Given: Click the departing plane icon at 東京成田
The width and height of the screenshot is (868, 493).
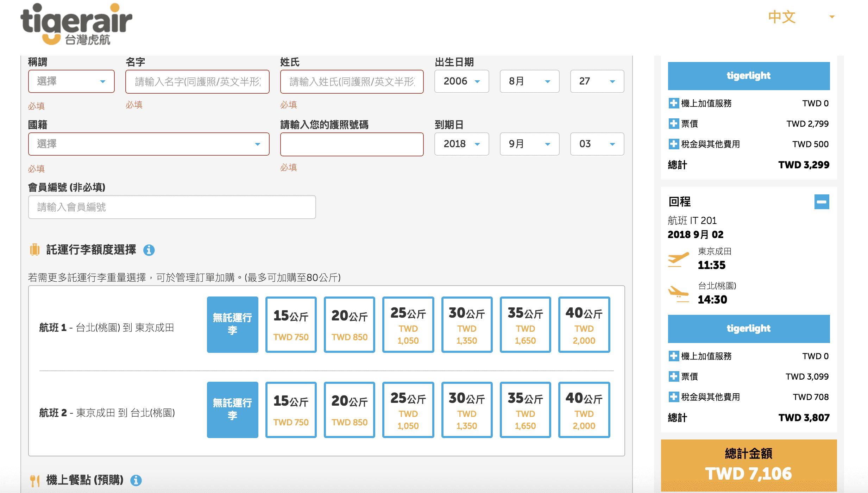Looking at the screenshot, I should coord(678,259).
